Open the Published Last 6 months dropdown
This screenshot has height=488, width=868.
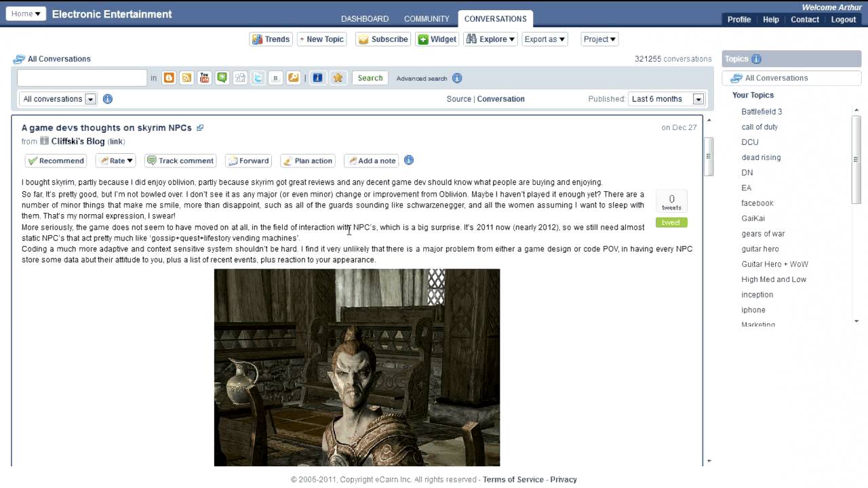(x=667, y=99)
